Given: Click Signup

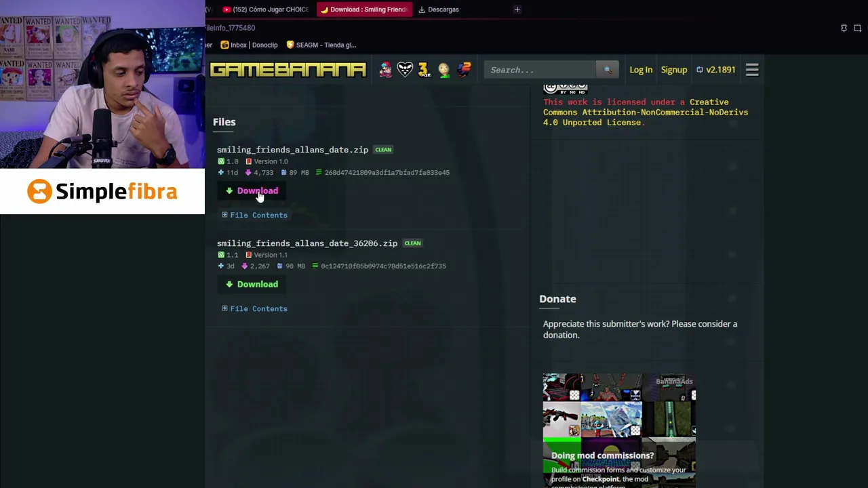Looking at the screenshot, I should pos(674,70).
